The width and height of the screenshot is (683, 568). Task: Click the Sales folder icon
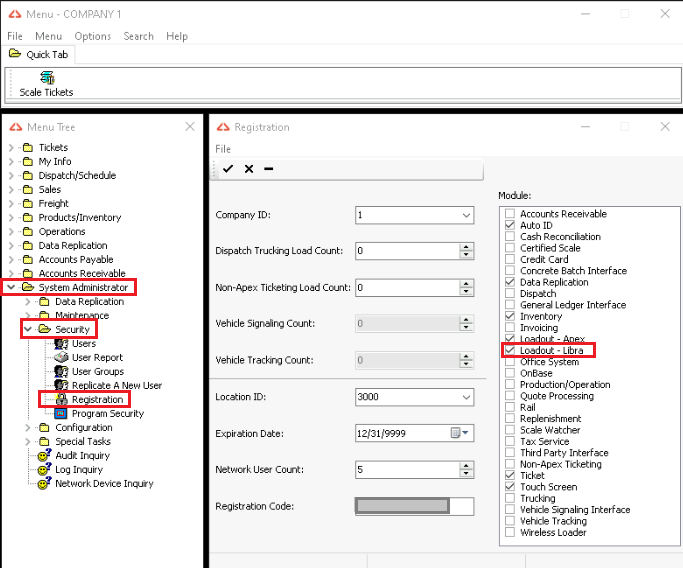pyautogui.click(x=27, y=189)
